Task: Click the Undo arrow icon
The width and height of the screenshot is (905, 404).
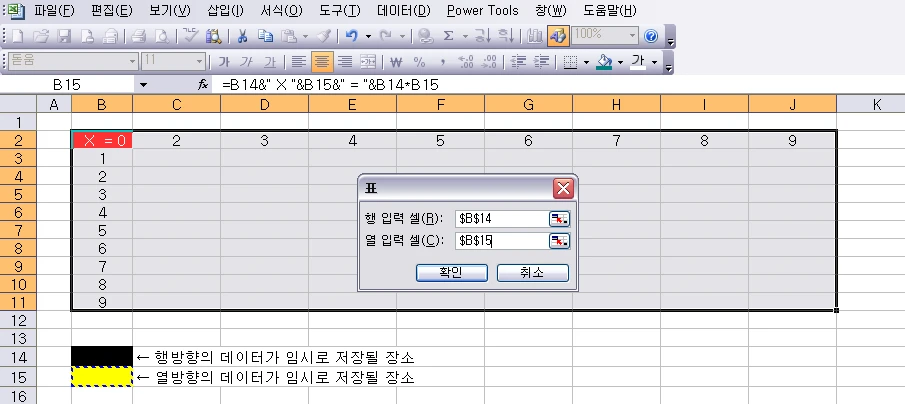Action: 351,36
